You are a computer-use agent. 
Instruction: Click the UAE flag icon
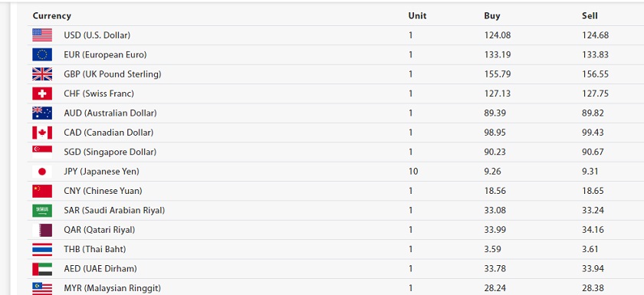tap(42, 269)
